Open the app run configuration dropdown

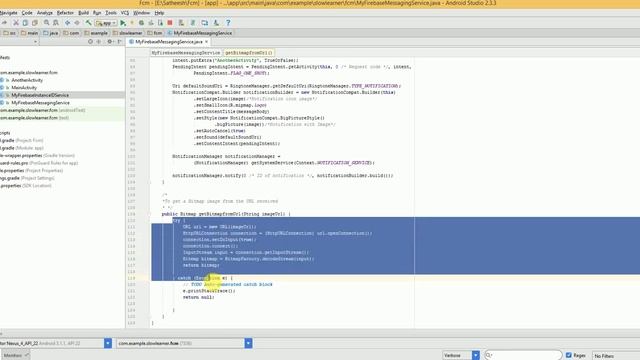click(x=106, y=23)
